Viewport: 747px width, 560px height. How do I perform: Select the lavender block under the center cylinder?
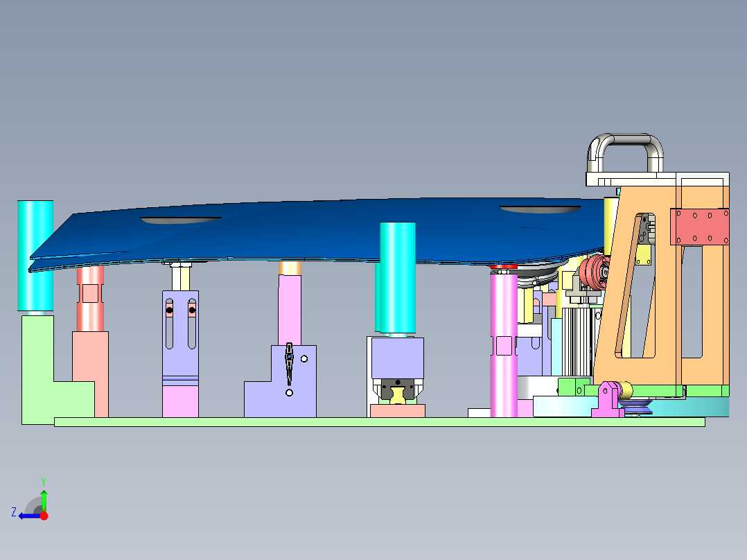397,358
